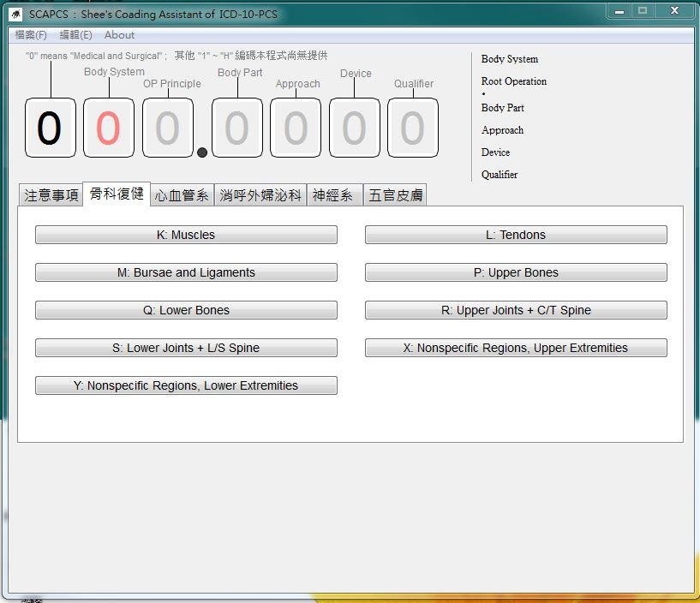This screenshot has width=700, height=603.
Task: Click the Body Part code digit box
Action: tap(237, 128)
